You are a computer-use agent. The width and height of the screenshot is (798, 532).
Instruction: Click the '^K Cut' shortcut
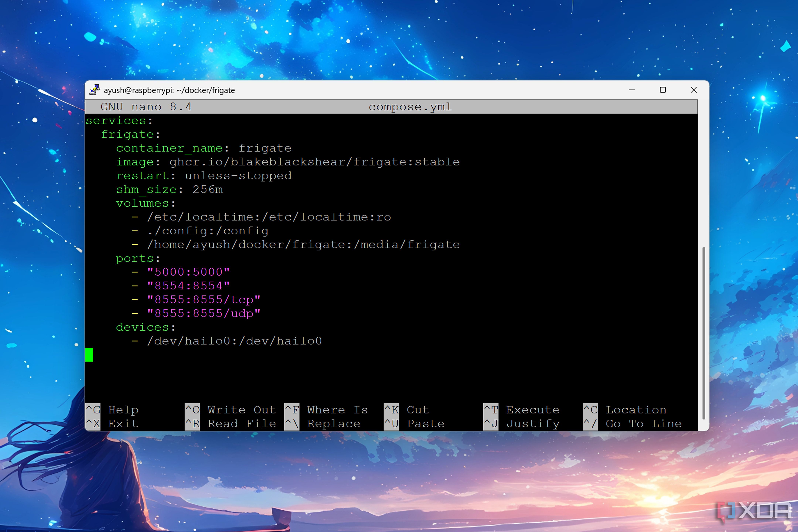406,410
